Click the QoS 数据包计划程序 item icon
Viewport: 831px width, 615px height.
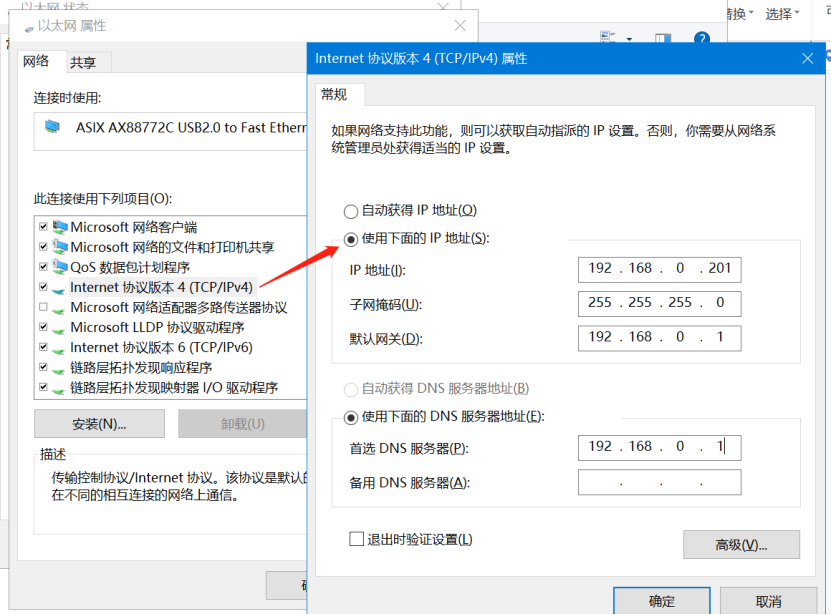point(60,267)
